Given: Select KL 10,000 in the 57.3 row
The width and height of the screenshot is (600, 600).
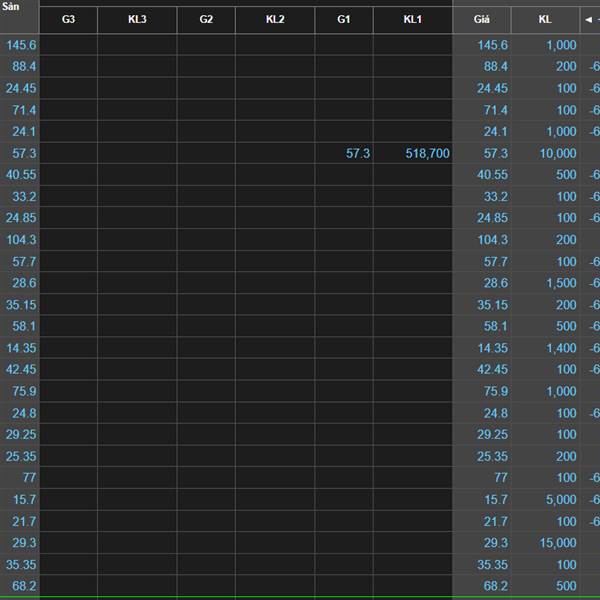Looking at the screenshot, I should point(558,153).
